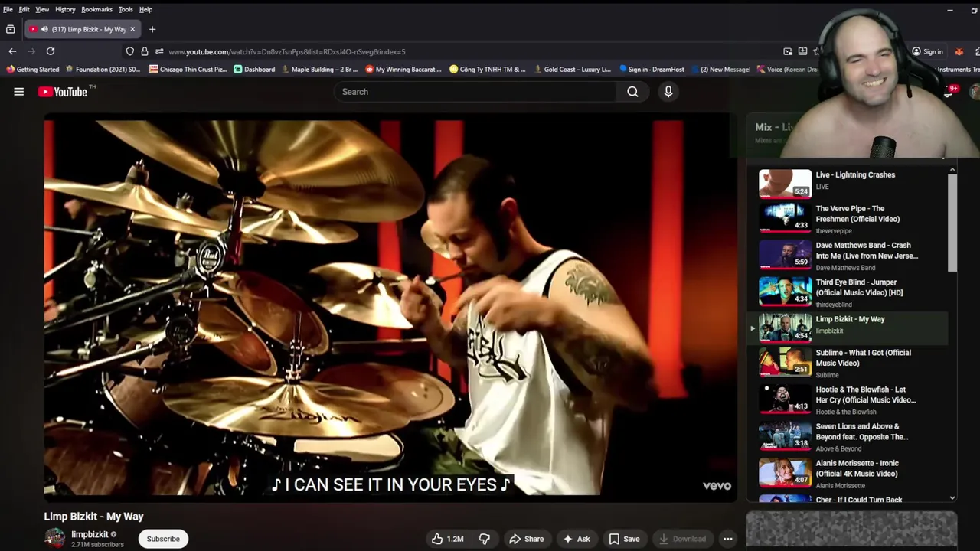Select the Limp Bizkit - My Way tab
This screenshot has width=980, height=551.
pos(83,29)
